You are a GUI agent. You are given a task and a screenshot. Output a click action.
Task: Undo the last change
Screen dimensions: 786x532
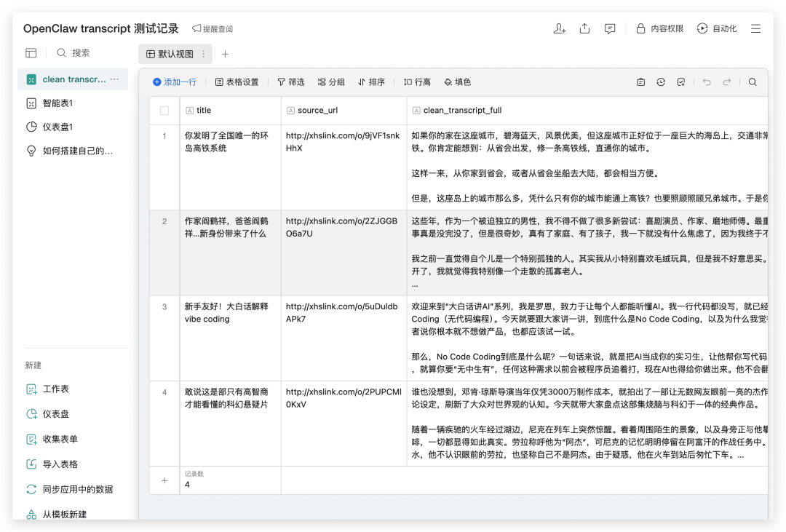(x=706, y=82)
